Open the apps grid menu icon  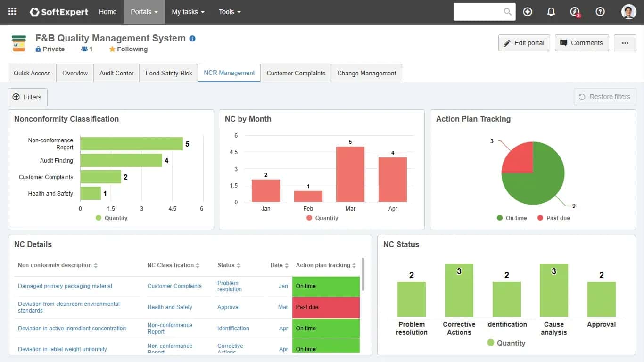(x=12, y=12)
